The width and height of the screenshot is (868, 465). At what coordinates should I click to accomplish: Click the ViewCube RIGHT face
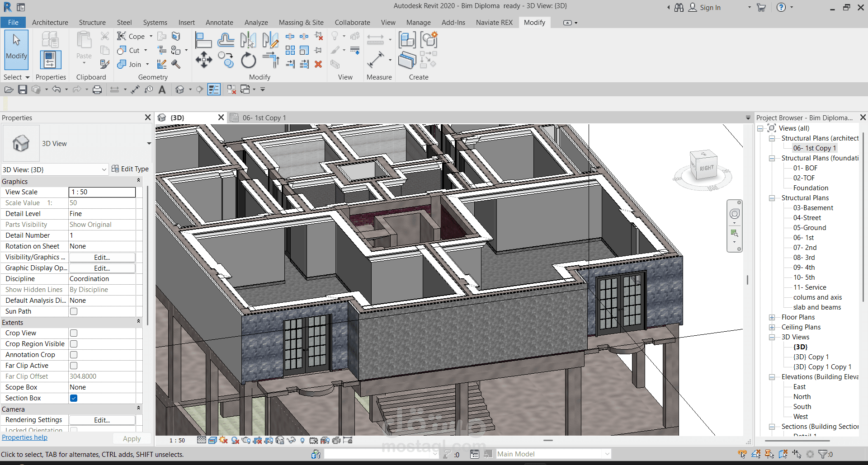tap(706, 168)
